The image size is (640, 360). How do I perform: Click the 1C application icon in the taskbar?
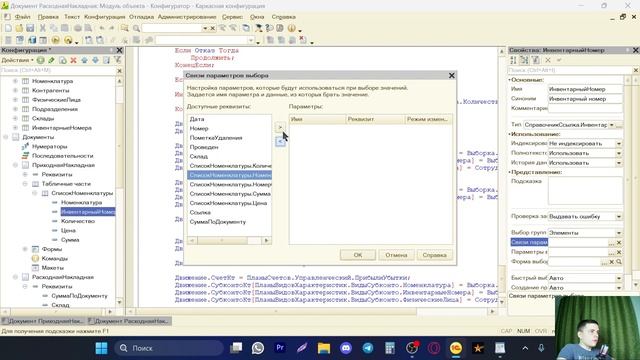point(456,348)
